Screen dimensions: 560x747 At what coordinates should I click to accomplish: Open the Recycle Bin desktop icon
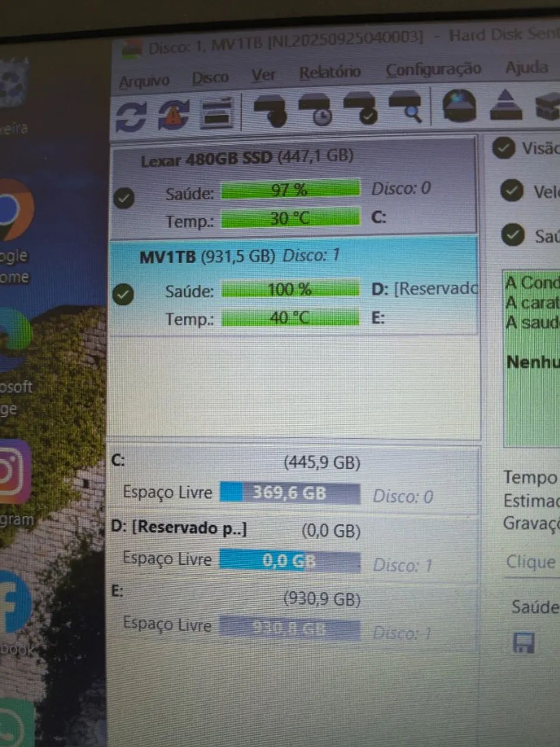[14, 96]
